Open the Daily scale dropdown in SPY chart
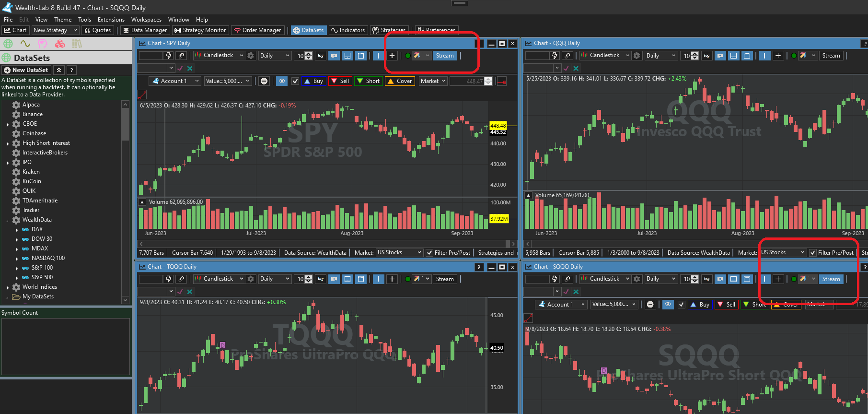Image resolution: width=868 pixels, height=414 pixels. pyautogui.click(x=275, y=56)
